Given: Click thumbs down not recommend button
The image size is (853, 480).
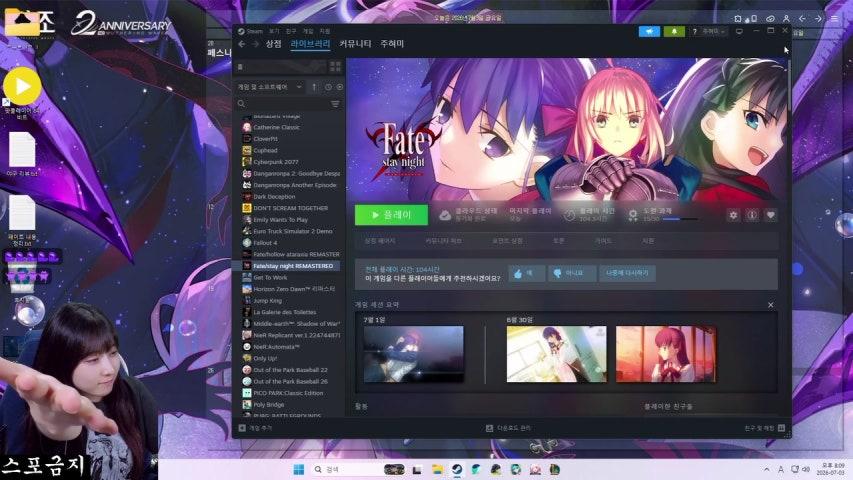Looking at the screenshot, I should pyautogui.click(x=572, y=273).
